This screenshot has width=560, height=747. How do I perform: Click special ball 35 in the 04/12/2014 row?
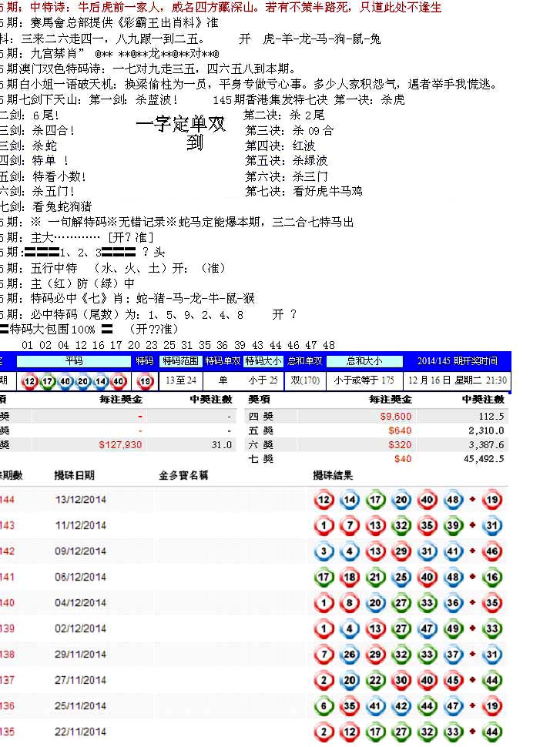(x=491, y=603)
